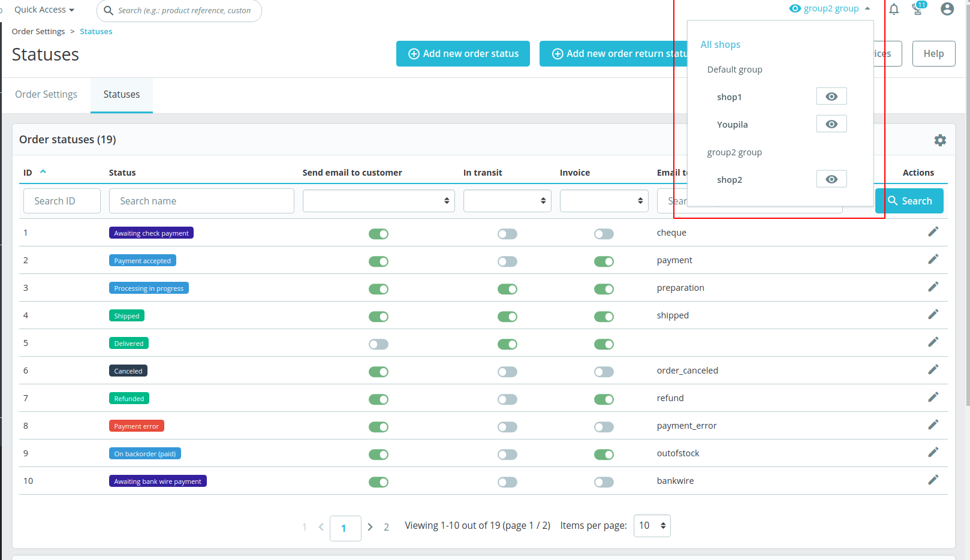
Task: Click Add new order status button
Action: (x=462, y=53)
